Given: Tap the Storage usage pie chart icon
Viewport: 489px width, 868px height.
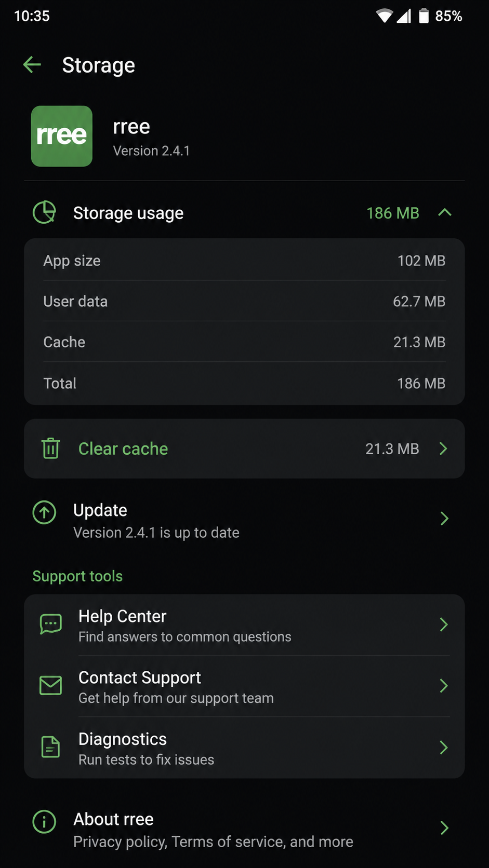Looking at the screenshot, I should coord(45,212).
